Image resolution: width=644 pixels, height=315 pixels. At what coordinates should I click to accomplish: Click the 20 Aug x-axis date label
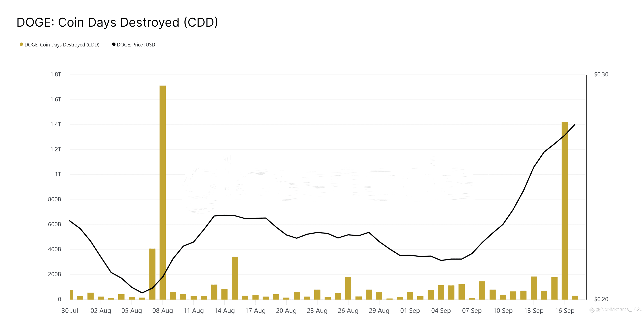pos(286,310)
